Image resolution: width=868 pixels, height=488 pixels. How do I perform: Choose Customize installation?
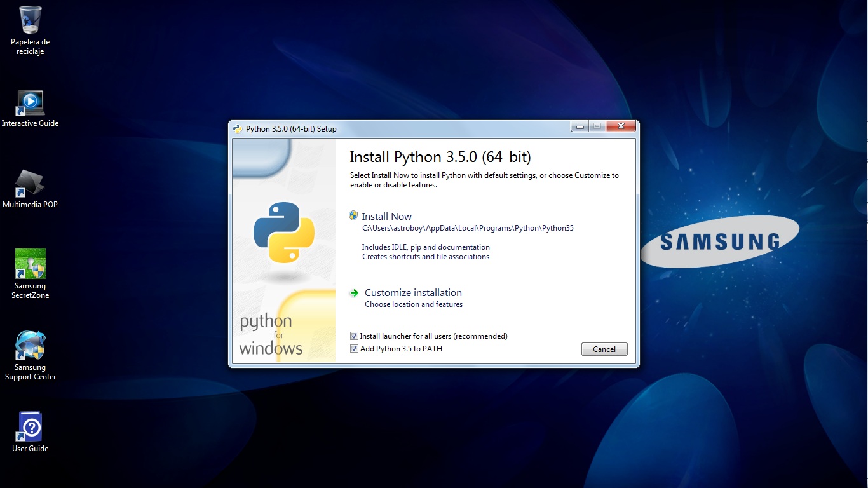pos(413,293)
